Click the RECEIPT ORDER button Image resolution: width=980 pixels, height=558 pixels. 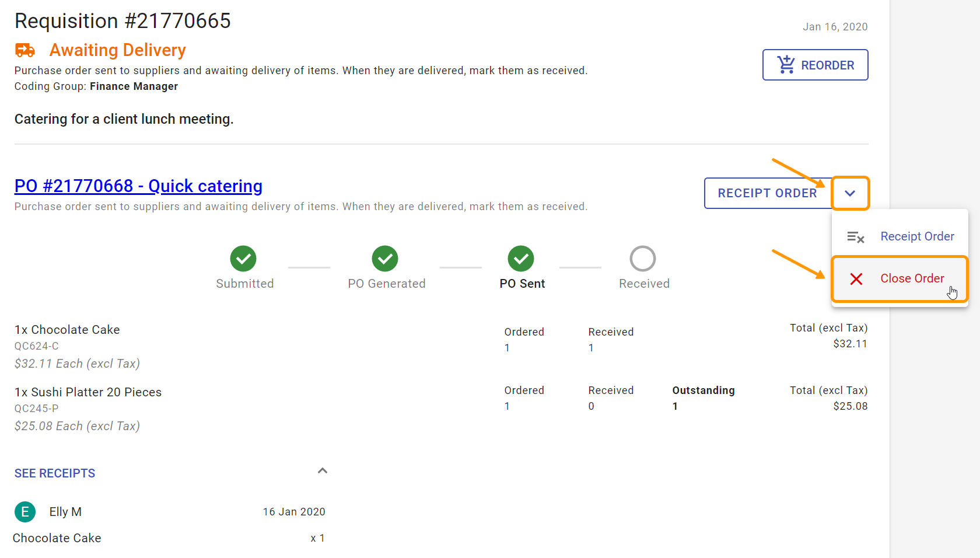click(767, 193)
